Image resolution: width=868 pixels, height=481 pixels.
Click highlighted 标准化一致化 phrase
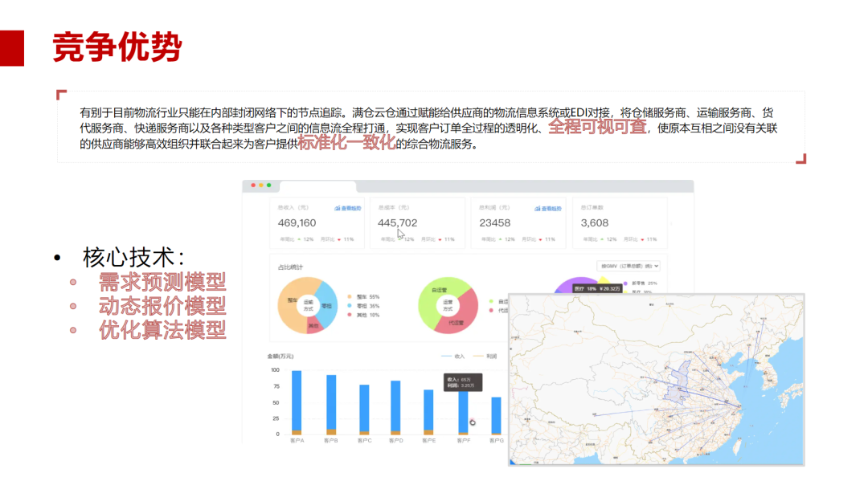tap(346, 143)
